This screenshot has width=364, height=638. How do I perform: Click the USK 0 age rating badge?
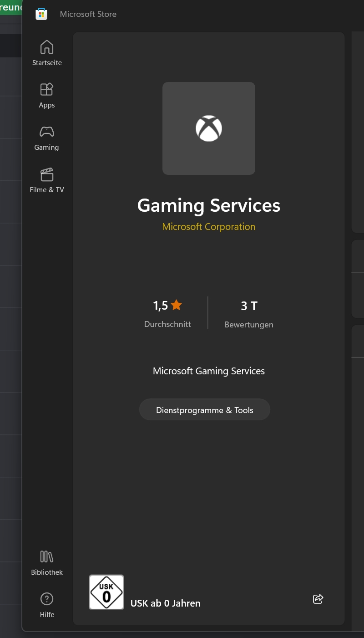pos(106,592)
